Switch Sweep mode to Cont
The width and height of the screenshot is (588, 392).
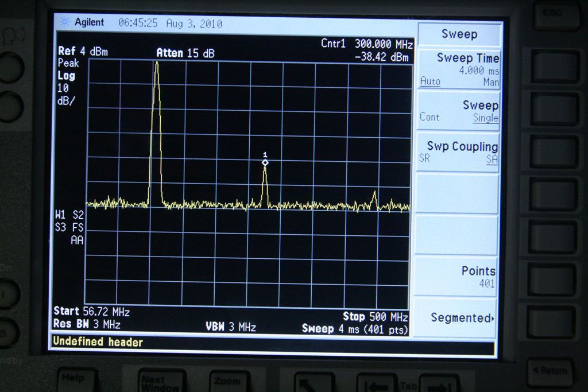430,117
